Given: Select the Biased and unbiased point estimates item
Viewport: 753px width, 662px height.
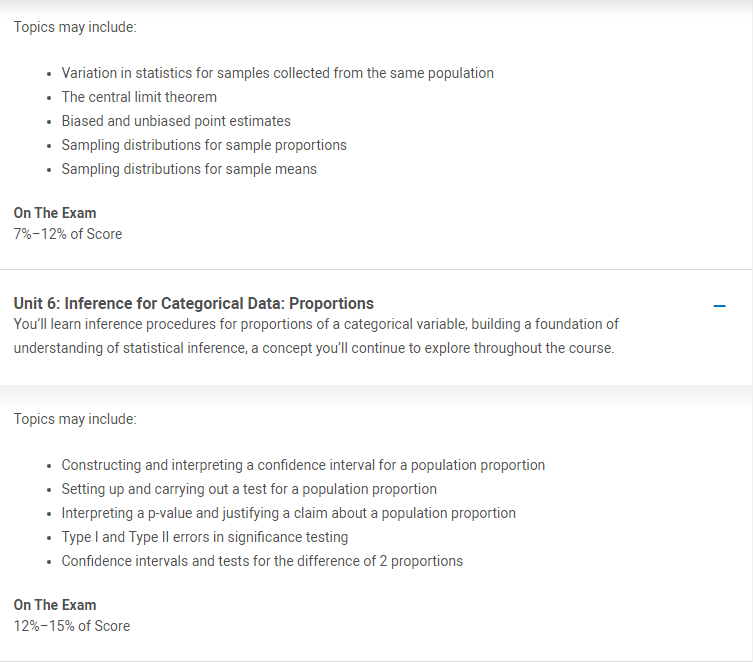Looking at the screenshot, I should [x=176, y=121].
